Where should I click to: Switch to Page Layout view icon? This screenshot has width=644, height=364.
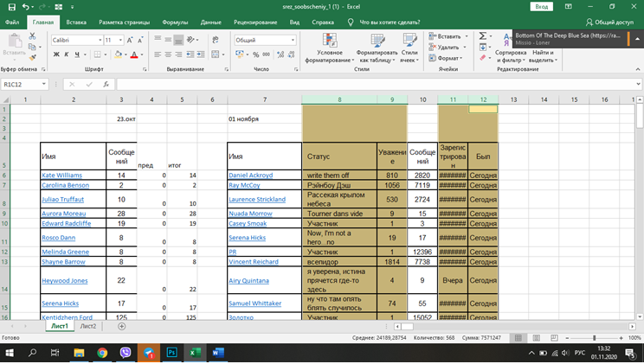[x=536, y=338]
